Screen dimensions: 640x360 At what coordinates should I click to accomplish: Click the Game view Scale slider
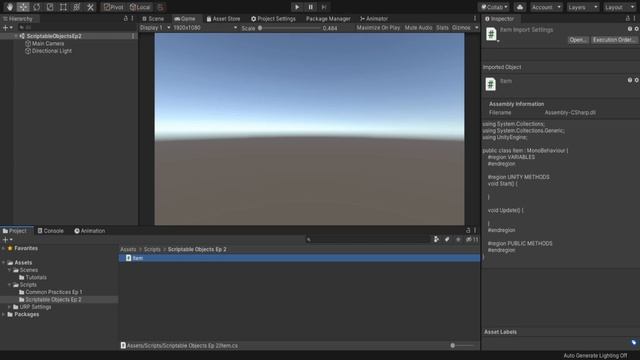click(289, 28)
